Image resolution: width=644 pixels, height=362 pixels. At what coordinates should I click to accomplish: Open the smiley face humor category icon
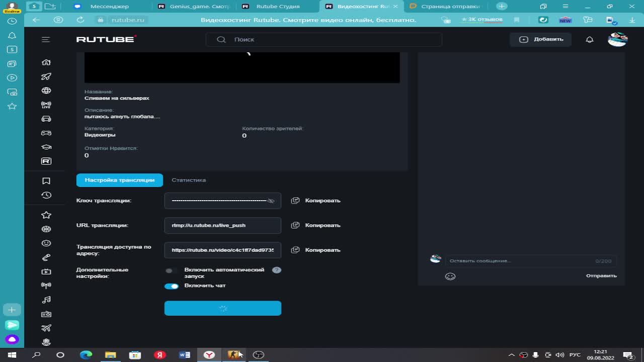click(46, 243)
